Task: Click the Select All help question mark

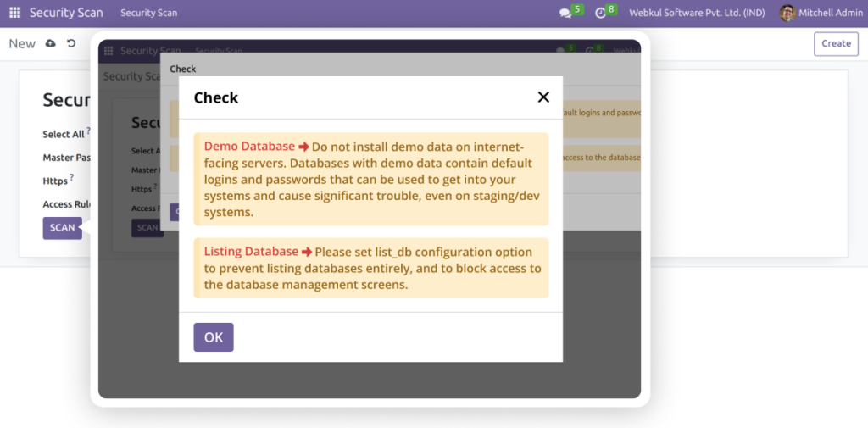Action: pos(88,131)
